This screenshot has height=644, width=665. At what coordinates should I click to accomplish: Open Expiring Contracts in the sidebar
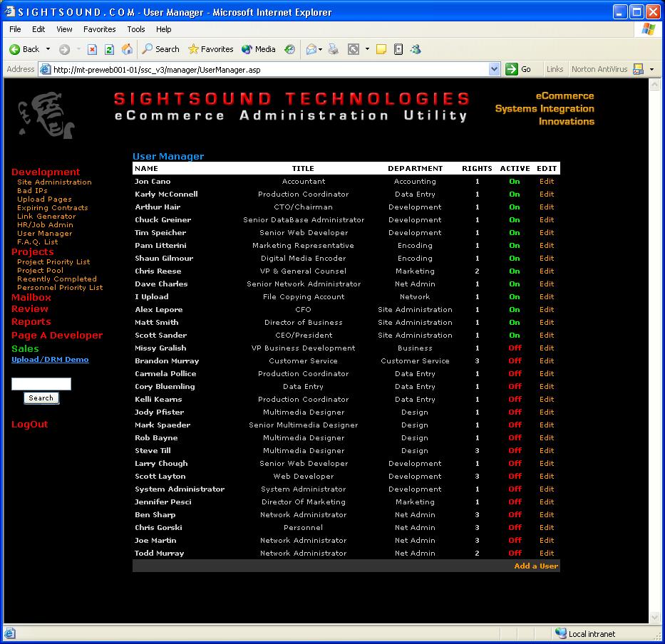(53, 207)
